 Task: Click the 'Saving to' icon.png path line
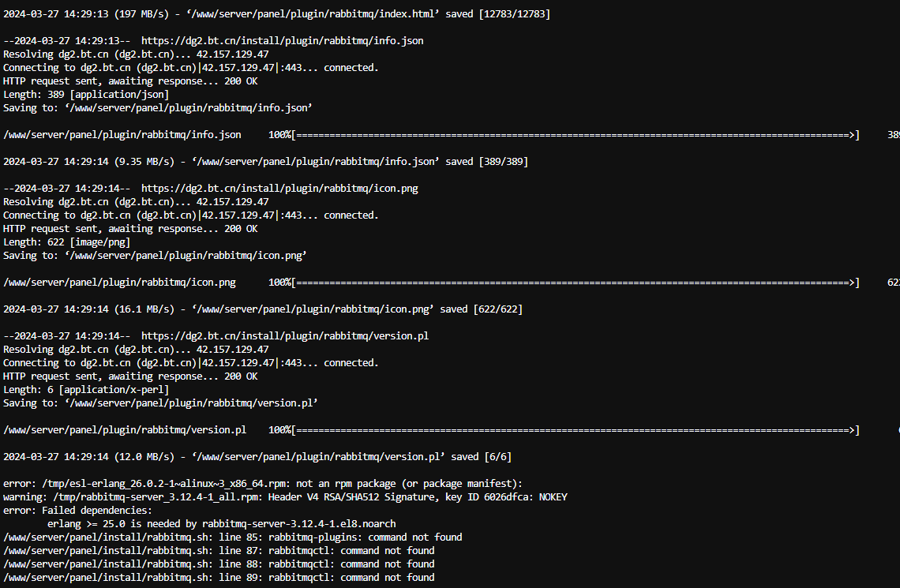[x=155, y=255]
